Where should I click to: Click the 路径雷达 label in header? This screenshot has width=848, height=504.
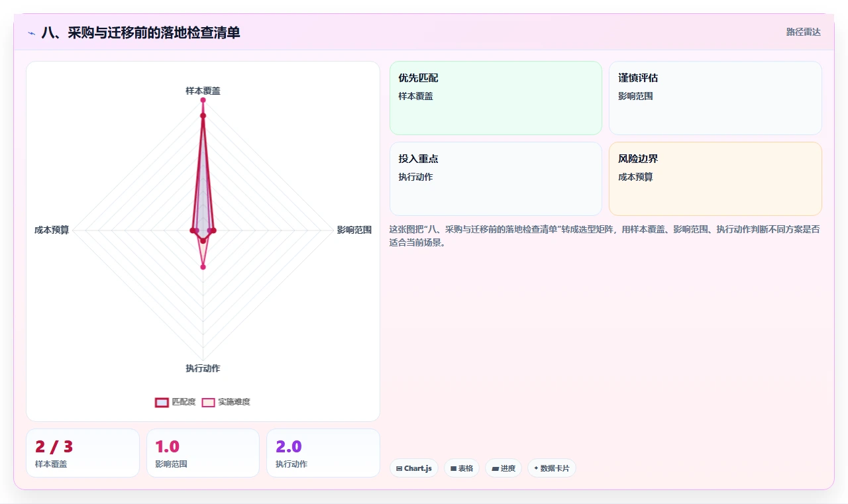pyautogui.click(x=804, y=32)
